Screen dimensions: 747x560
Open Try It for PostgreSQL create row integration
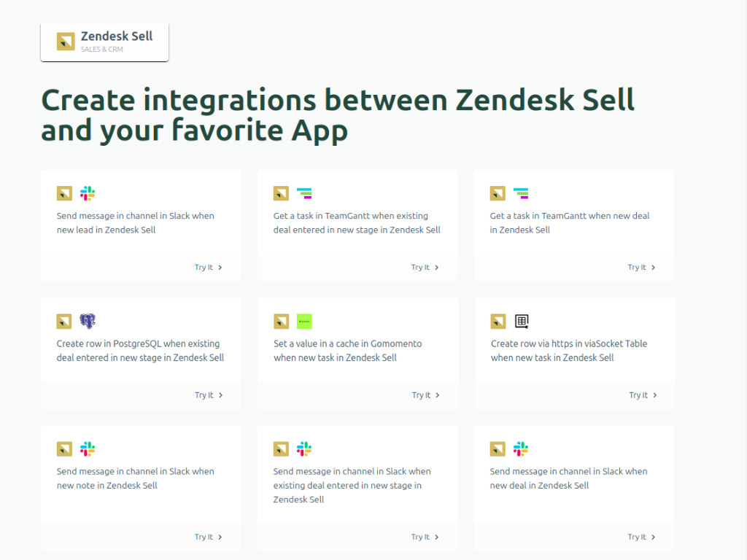(208, 395)
